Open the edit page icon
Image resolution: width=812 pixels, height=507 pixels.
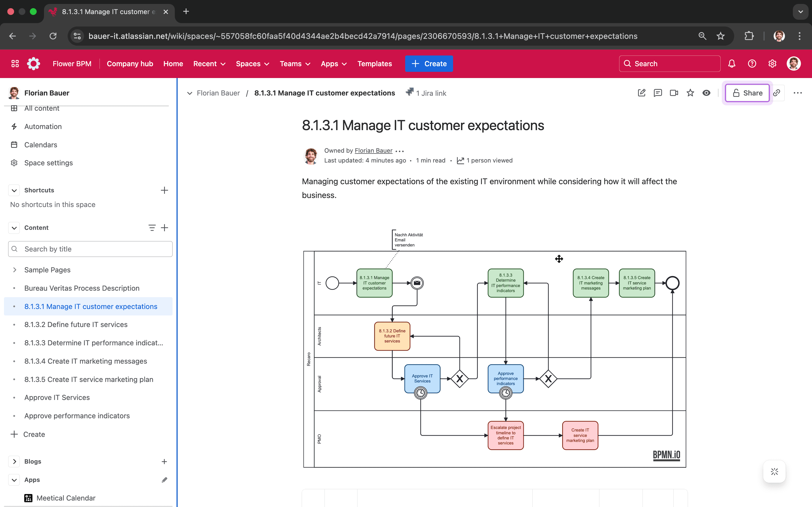641,92
